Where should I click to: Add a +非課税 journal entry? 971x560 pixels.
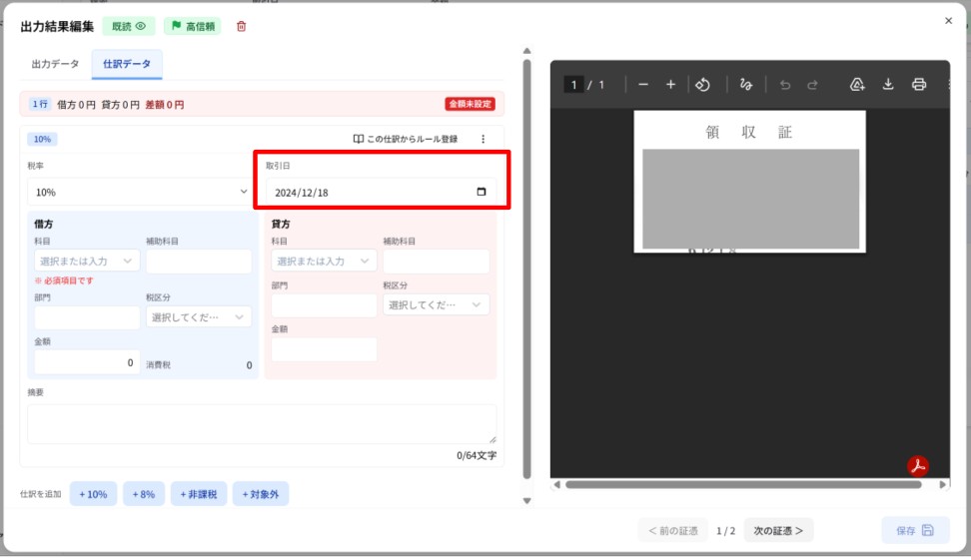pyautogui.click(x=198, y=494)
